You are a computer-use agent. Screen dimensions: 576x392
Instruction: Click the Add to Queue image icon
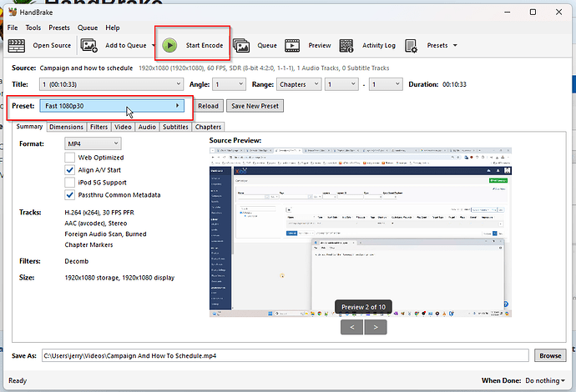pos(88,46)
